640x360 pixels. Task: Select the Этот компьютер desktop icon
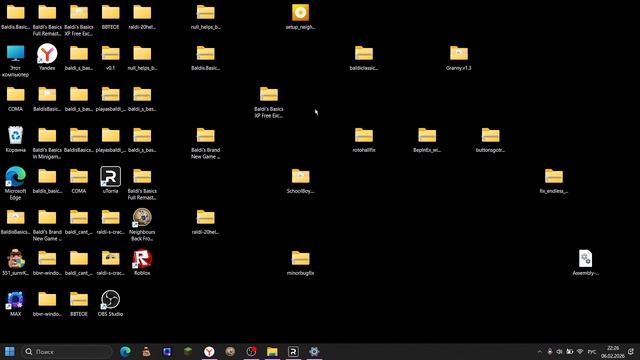[x=16, y=60]
